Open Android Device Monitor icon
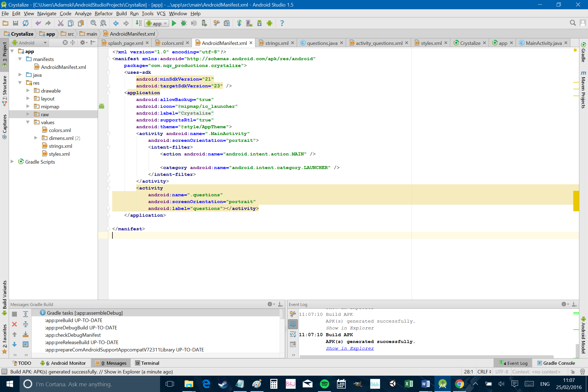Screen dimensions: 588x392 click(269, 23)
